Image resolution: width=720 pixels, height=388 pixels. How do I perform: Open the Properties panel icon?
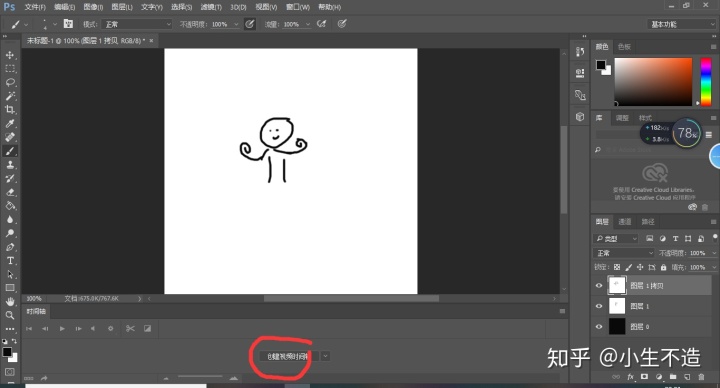(x=580, y=73)
